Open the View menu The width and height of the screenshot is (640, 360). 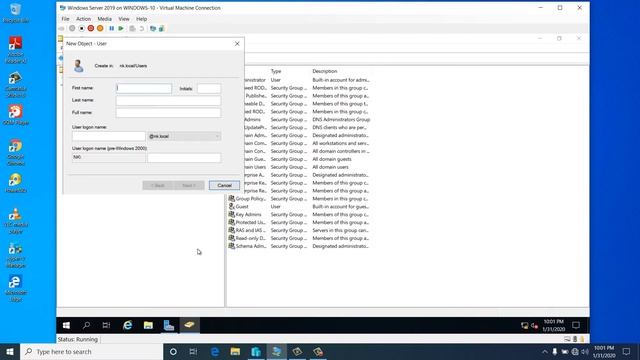(x=124, y=19)
